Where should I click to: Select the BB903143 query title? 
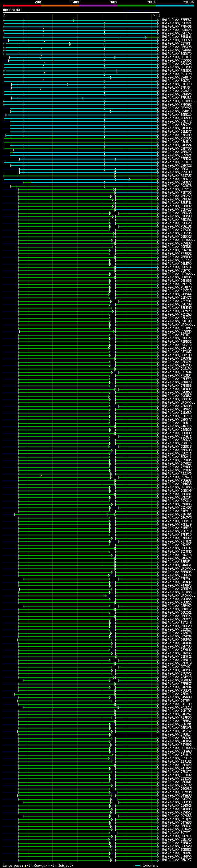click(11, 10)
